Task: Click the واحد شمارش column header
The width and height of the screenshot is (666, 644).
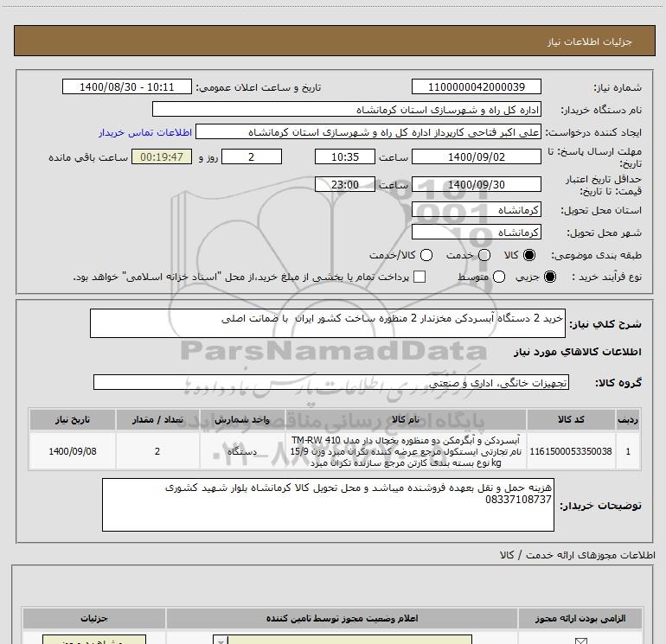Action: point(242,419)
